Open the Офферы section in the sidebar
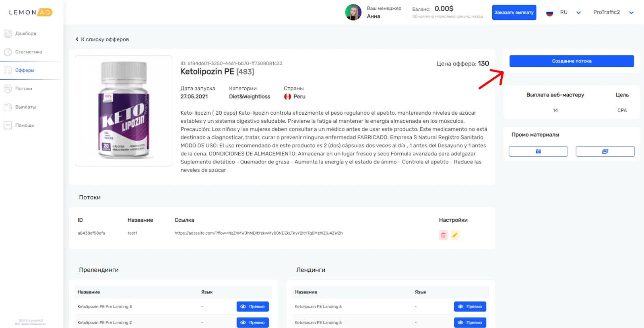The image size is (644, 328). 25,70
